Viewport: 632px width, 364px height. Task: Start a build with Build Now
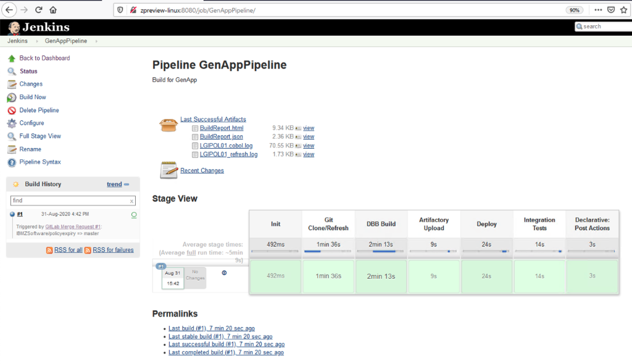tap(33, 97)
